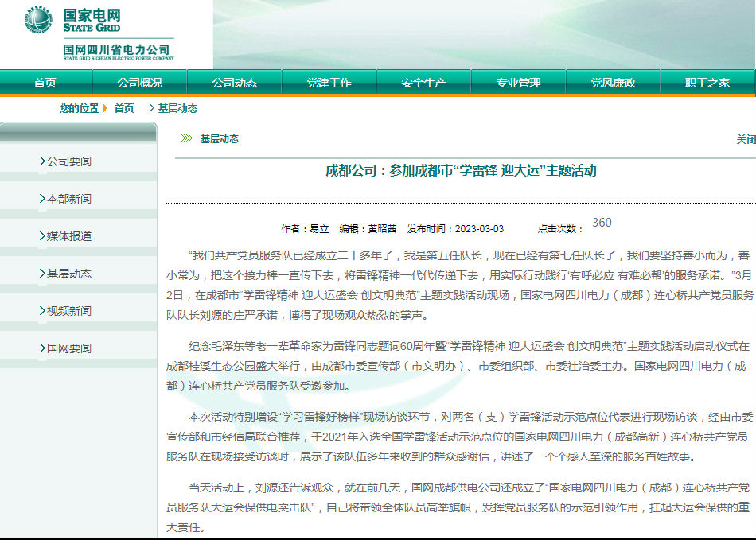Click 基层动态 in the breadcrumb
Image resolution: width=756 pixels, height=540 pixels.
pos(177,108)
